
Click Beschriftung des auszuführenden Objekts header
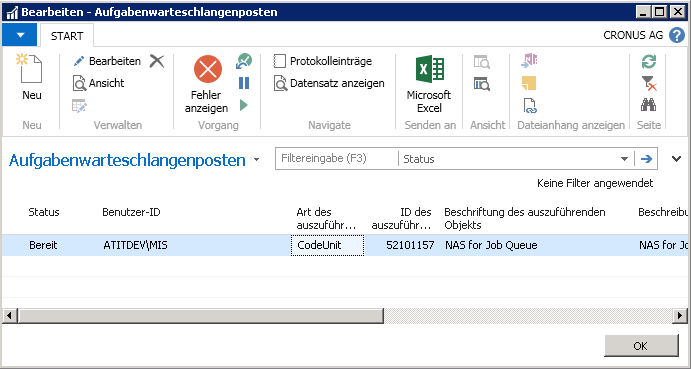coord(524,219)
